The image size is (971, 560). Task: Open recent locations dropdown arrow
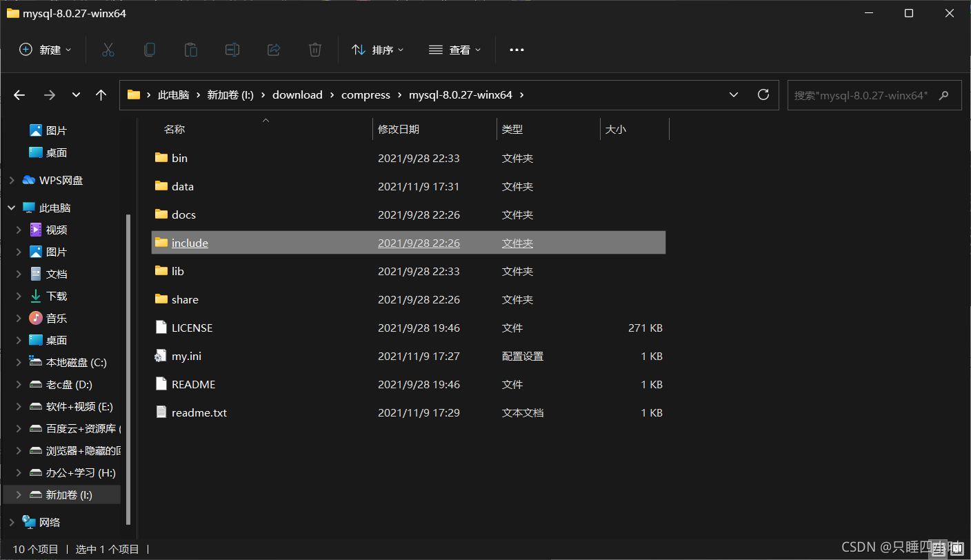coord(76,95)
